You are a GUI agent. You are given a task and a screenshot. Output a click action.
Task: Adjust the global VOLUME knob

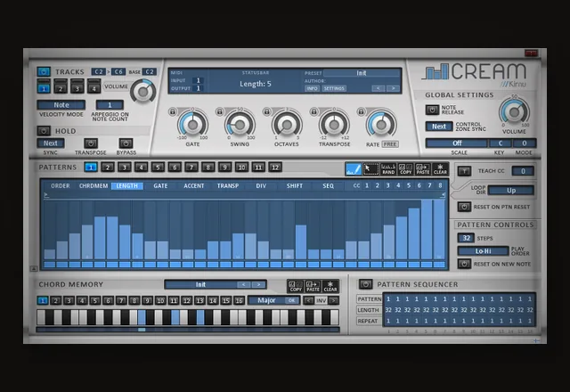(514, 112)
